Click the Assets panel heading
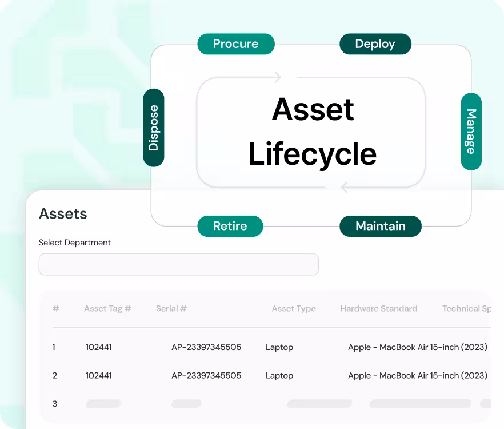Screen dimensions: 504x429 [63, 214]
